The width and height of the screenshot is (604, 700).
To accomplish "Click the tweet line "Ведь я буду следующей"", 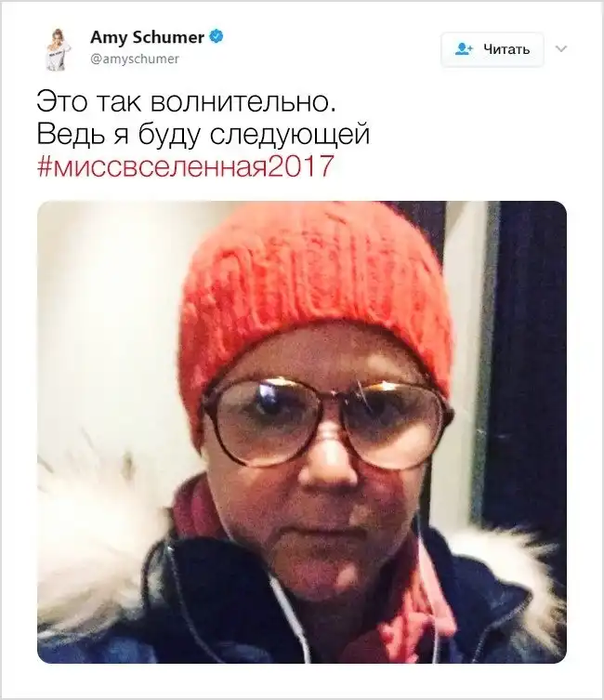I will click(204, 134).
